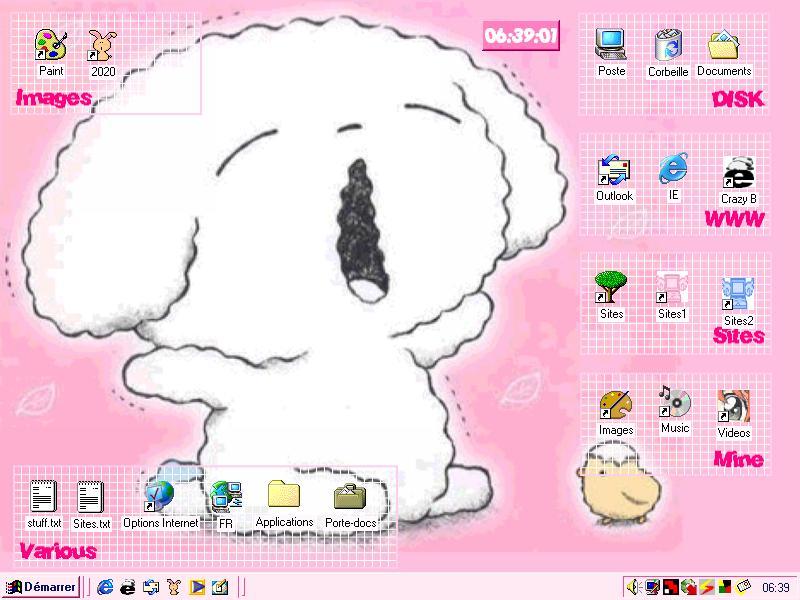Open the Options Internet shortcut

159,496
